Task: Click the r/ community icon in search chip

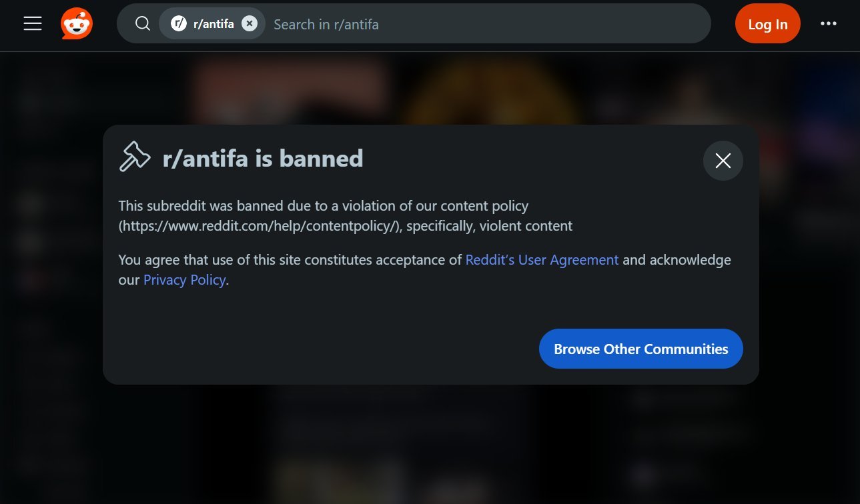Action: click(x=178, y=24)
